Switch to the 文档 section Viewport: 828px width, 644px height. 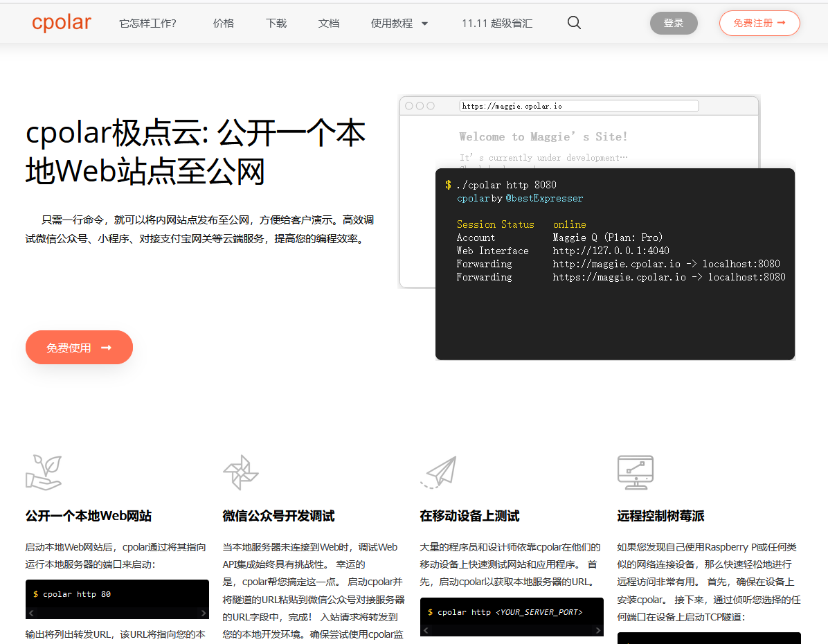point(329,23)
